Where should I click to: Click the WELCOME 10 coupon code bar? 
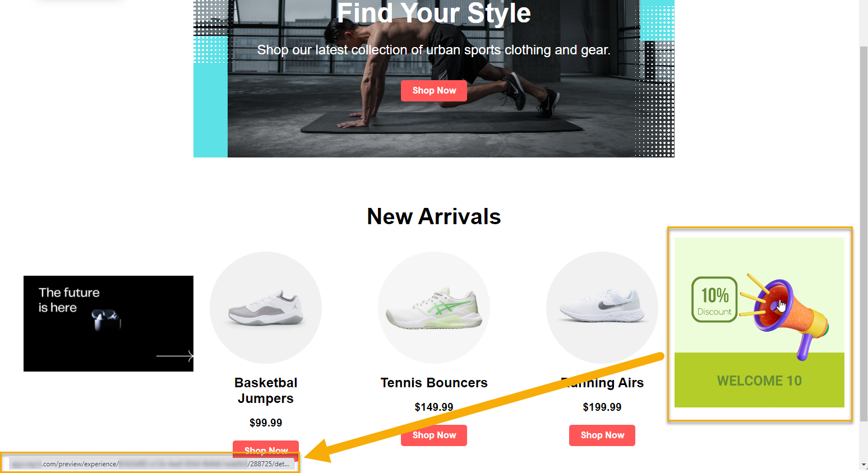click(x=759, y=381)
